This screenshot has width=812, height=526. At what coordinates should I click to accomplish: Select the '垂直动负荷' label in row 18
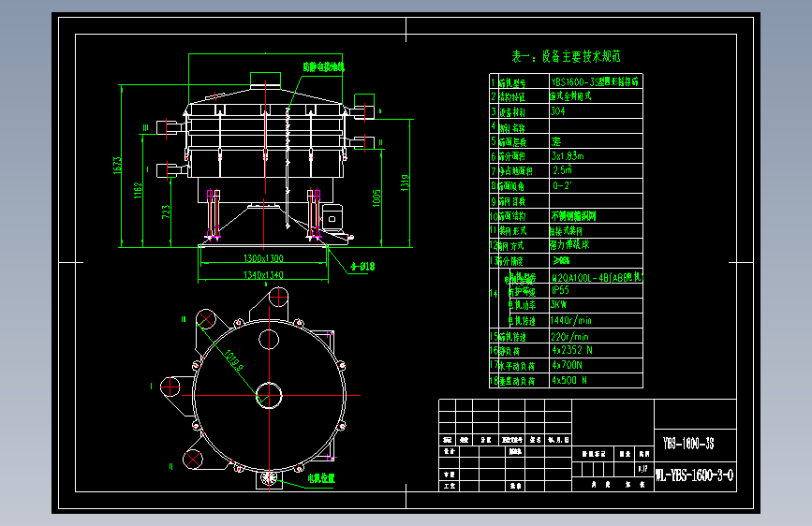(517, 381)
